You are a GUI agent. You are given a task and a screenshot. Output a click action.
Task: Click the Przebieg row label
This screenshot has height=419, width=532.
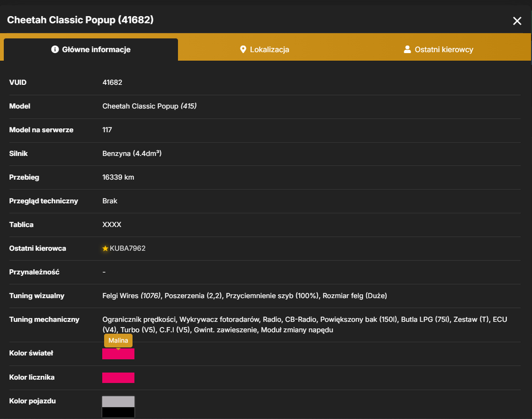tap(24, 177)
